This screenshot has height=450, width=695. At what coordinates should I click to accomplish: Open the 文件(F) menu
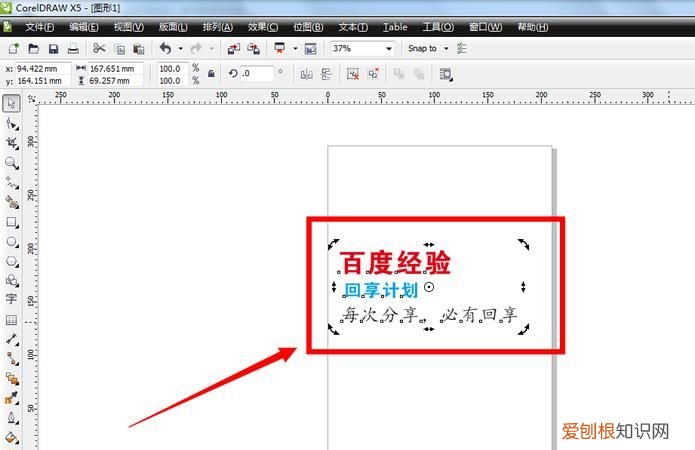tap(39, 27)
